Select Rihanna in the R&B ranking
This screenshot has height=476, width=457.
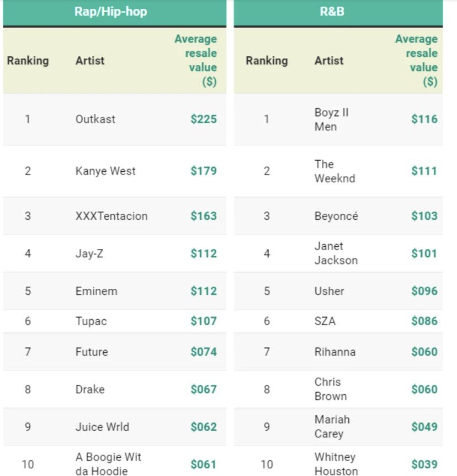pos(335,352)
